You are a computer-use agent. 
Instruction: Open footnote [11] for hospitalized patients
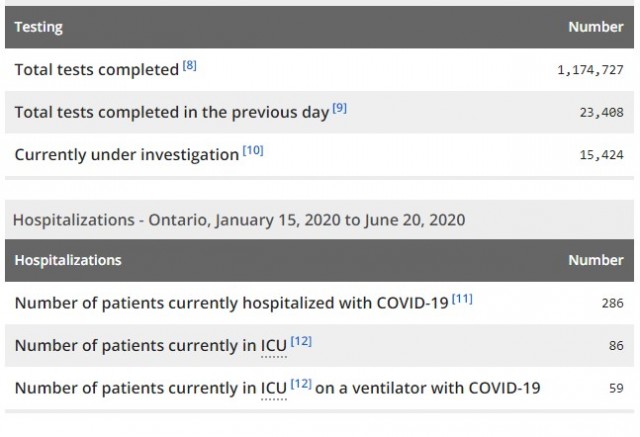coord(462,299)
